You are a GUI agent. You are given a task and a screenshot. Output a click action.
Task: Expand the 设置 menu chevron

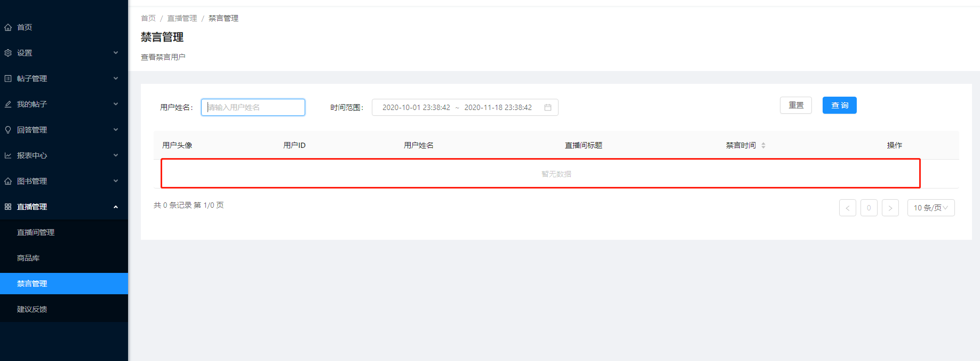(116, 53)
